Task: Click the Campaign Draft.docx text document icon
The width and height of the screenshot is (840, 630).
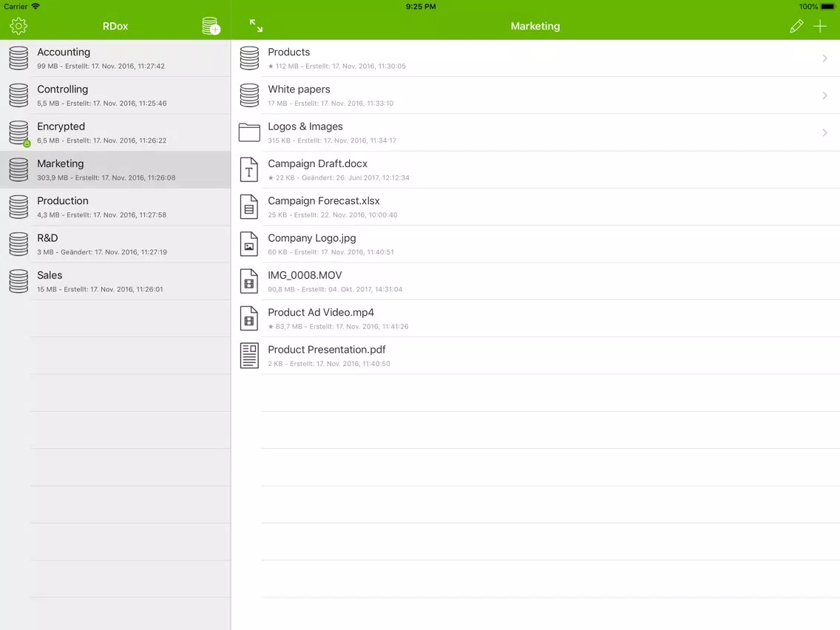Action: 249,169
